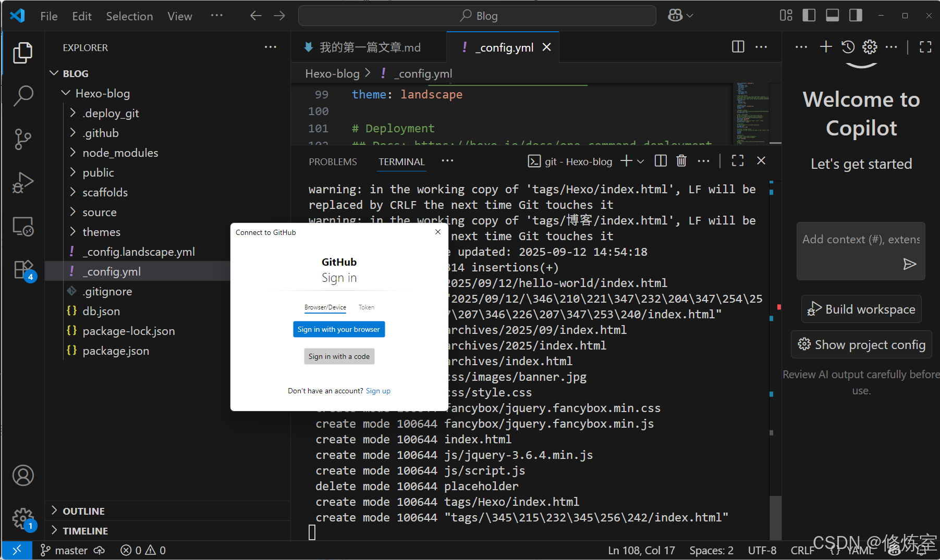This screenshot has width=940, height=560.
Task: Split the terminal panel
Action: tap(661, 161)
